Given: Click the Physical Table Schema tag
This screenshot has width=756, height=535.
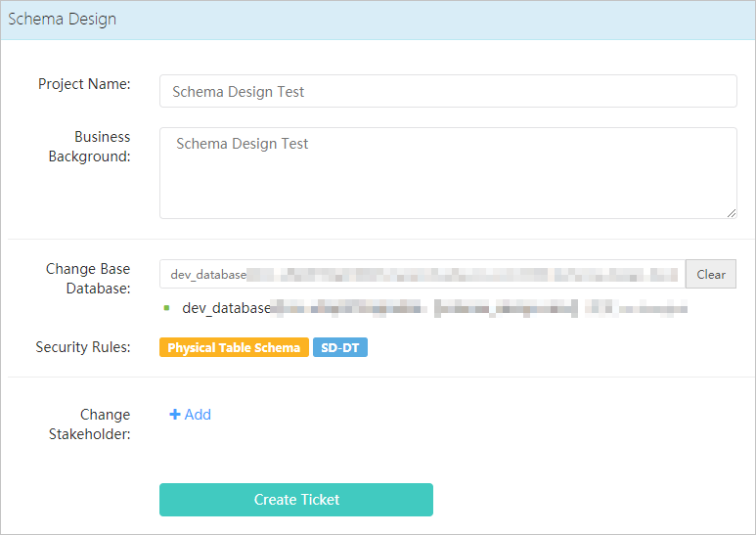Looking at the screenshot, I should [234, 347].
